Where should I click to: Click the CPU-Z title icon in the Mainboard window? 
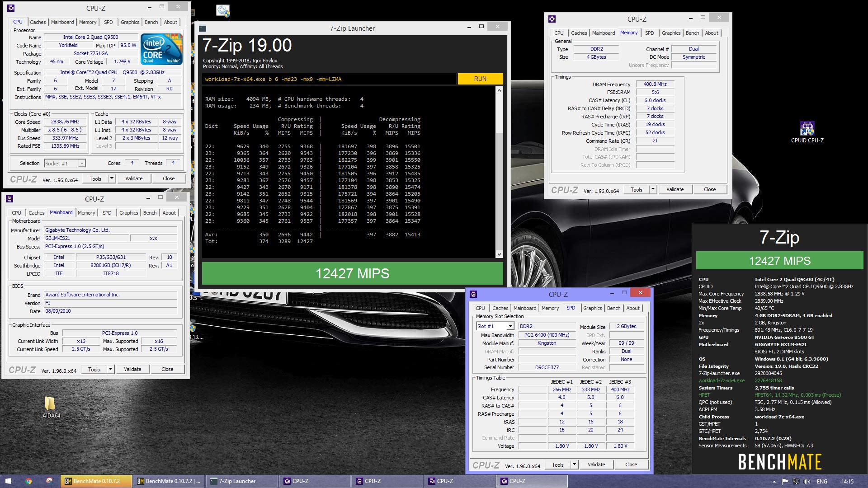pyautogui.click(x=9, y=199)
